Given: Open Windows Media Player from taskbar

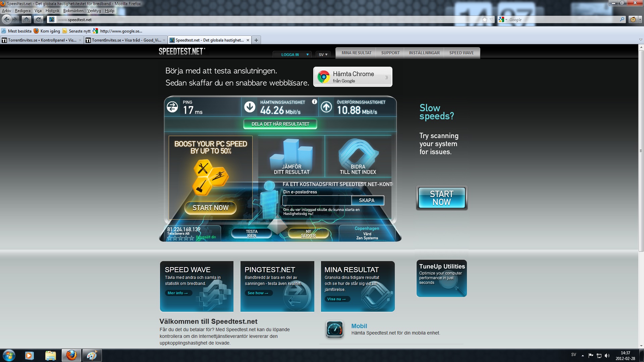Looking at the screenshot, I should pyautogui.click(x=30, y=355).
